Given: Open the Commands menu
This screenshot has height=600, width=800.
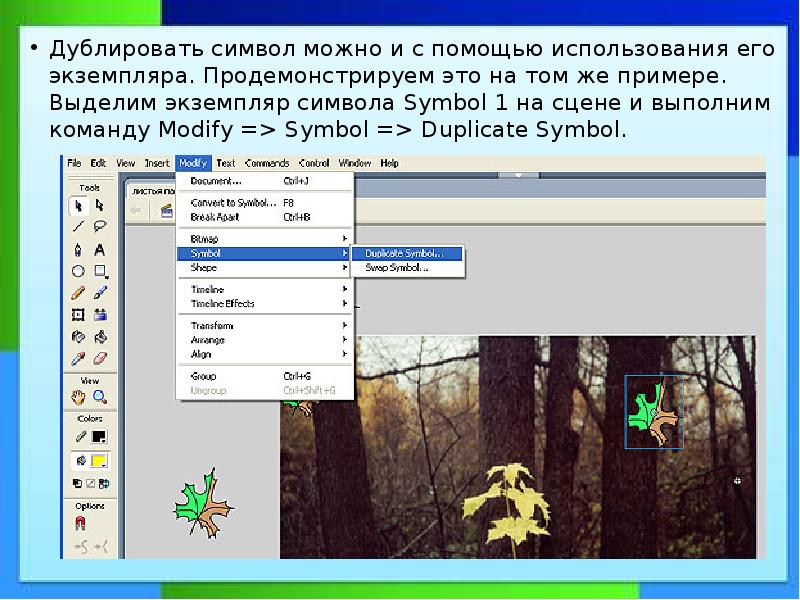Looking at the screenshot, I should tap(267, 163).
